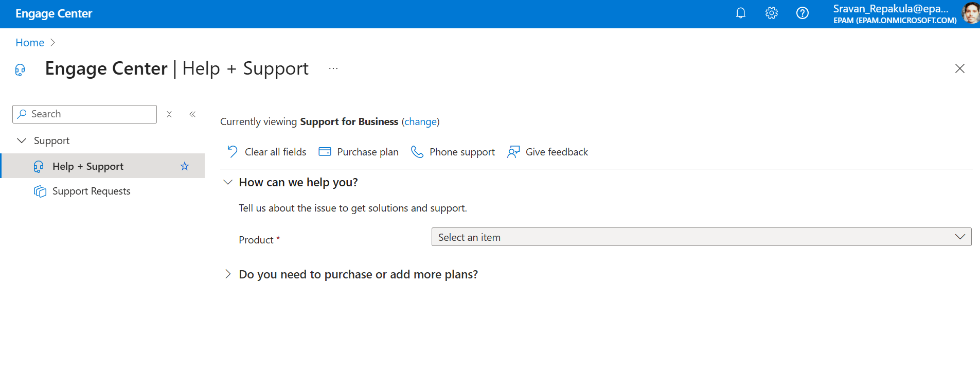
Task: Open the ellipsis more options menu
Action: click(x=333, y=68)
